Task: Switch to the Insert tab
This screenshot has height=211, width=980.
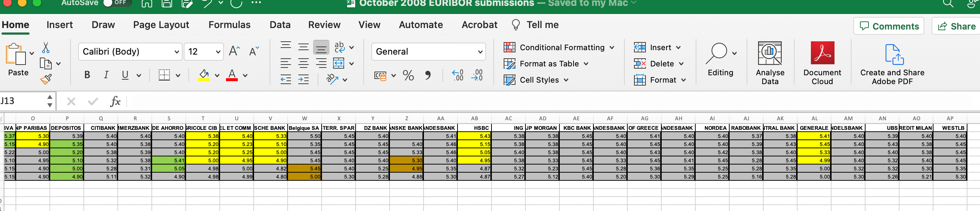Action: coord(59,25)
